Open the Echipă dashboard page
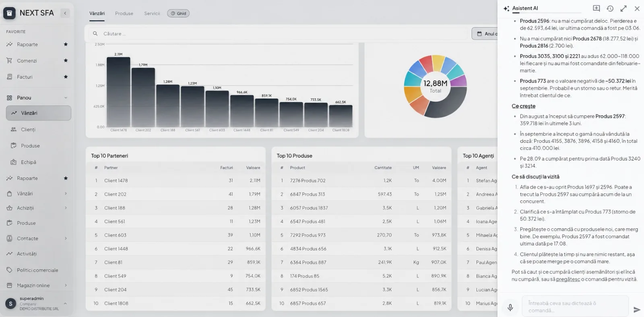The height and width of the screenshot is (317, 644). click(x=29, y=162)
